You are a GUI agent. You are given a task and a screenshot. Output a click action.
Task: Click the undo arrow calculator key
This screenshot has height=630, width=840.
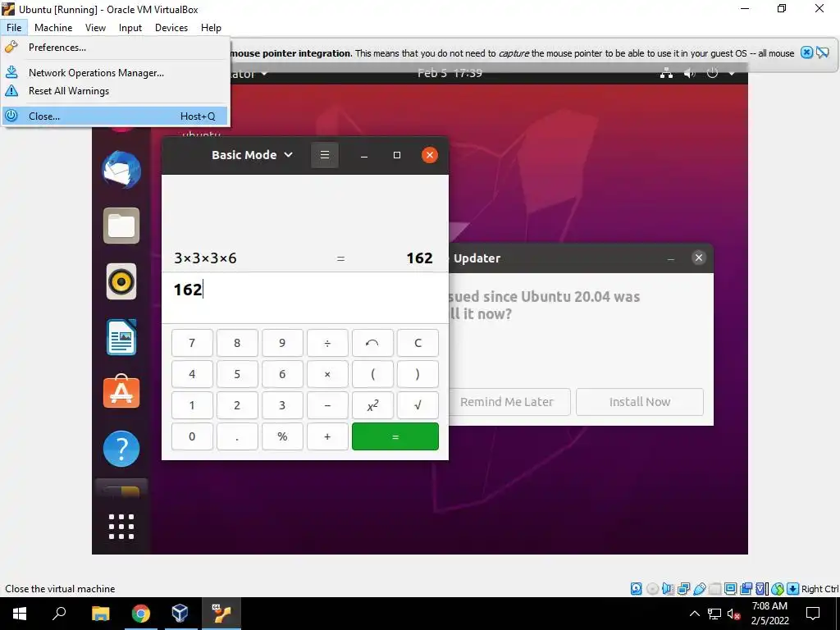[x=372, y=343]
